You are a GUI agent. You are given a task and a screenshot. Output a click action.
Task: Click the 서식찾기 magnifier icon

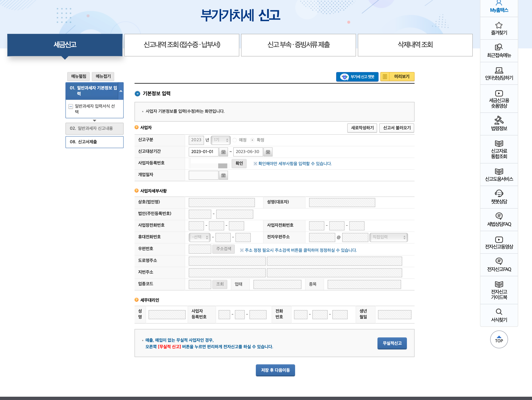(x=499, y=312)
